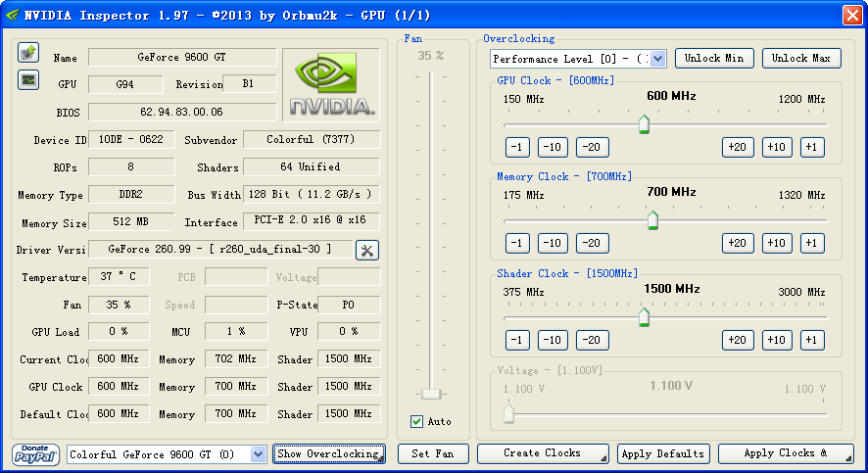Screen dimensions: 868x473
Task: Click the Name field GeForce 9600 GT
Action: pyautogui.click(x=182, y=57)
